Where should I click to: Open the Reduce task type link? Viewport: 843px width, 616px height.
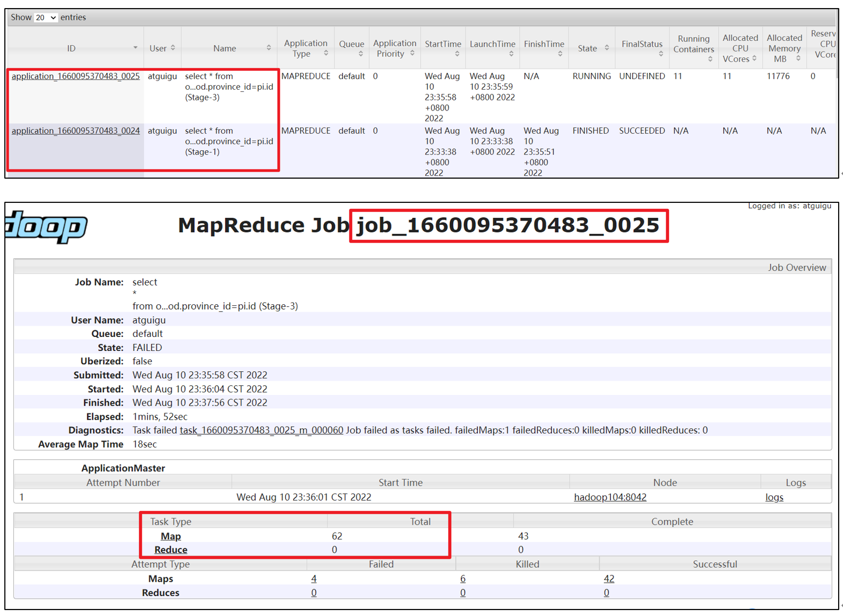(171, 550)
